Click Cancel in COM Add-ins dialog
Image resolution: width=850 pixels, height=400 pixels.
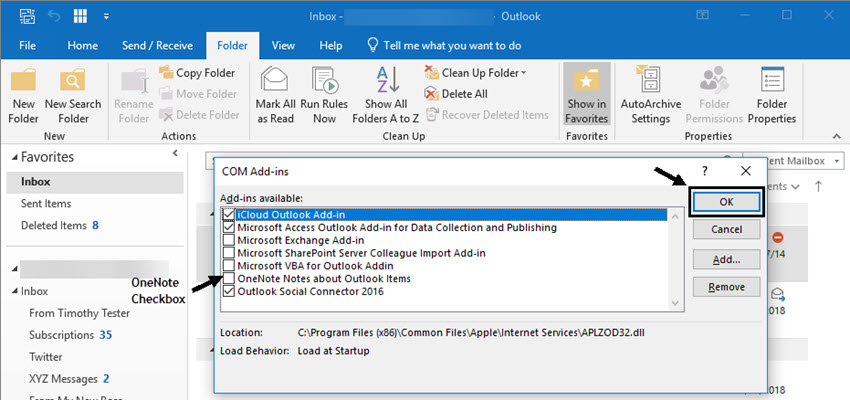(x=726, y=229)
